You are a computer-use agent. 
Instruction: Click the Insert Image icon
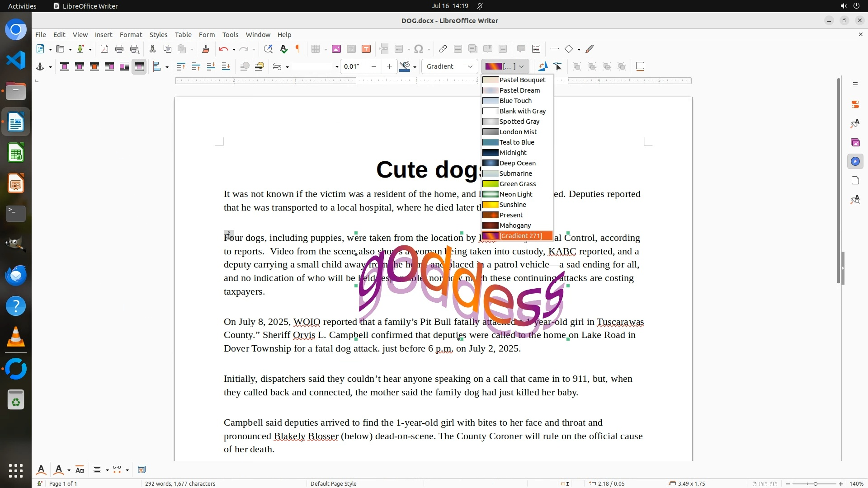[x=336, y=49]
